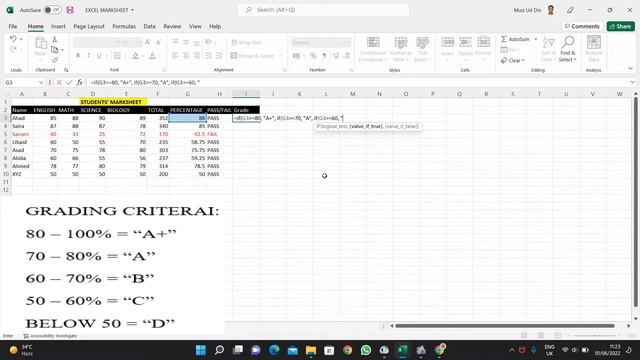Select the FAIL cell in Sanam row
Image resolution: width=640 pixels, height=360 pixels.
tap(219, 134)
